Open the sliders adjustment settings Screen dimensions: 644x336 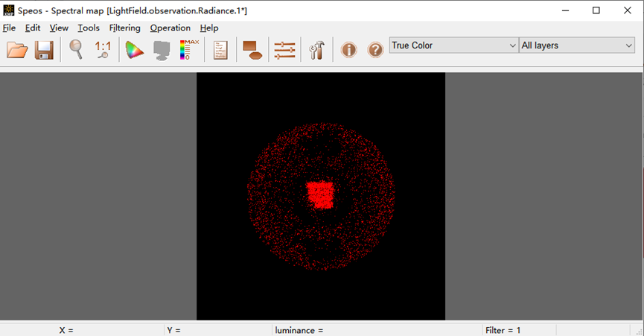(284, 50)
